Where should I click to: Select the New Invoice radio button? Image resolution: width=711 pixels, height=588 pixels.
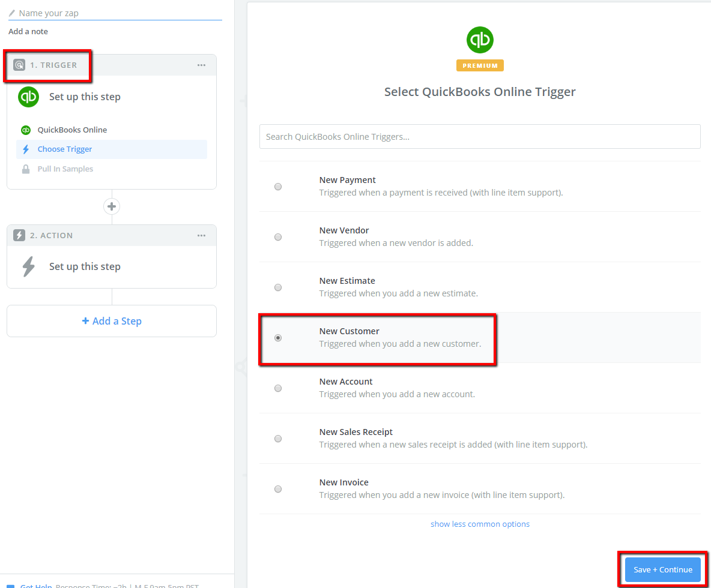click(278, 489)
